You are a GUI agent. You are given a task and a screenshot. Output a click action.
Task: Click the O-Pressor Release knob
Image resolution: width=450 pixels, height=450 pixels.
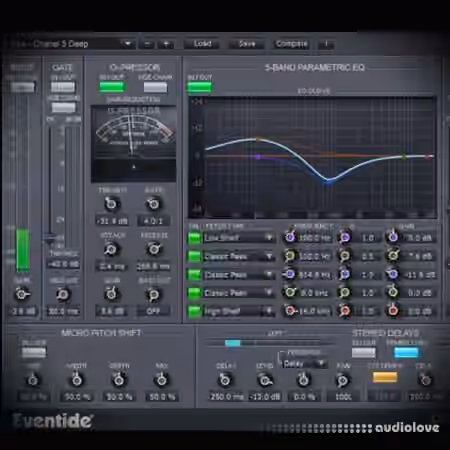(154, 249)
